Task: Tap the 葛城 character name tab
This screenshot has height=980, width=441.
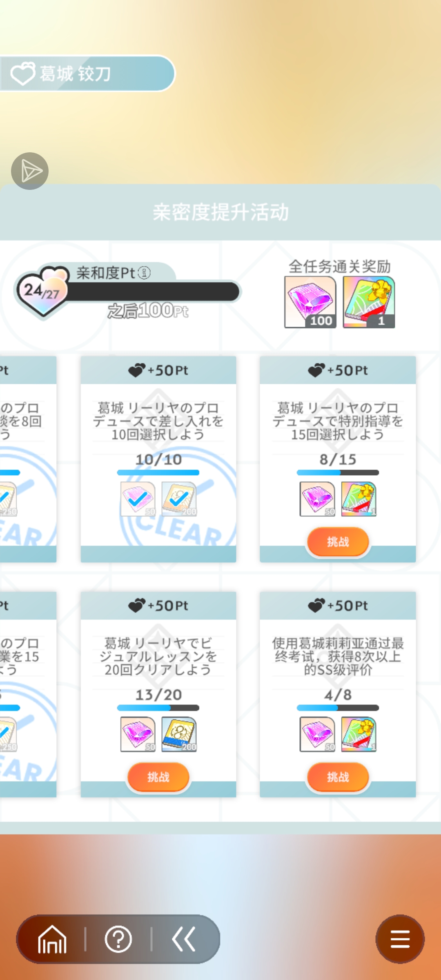Action: tap(87, 73)
